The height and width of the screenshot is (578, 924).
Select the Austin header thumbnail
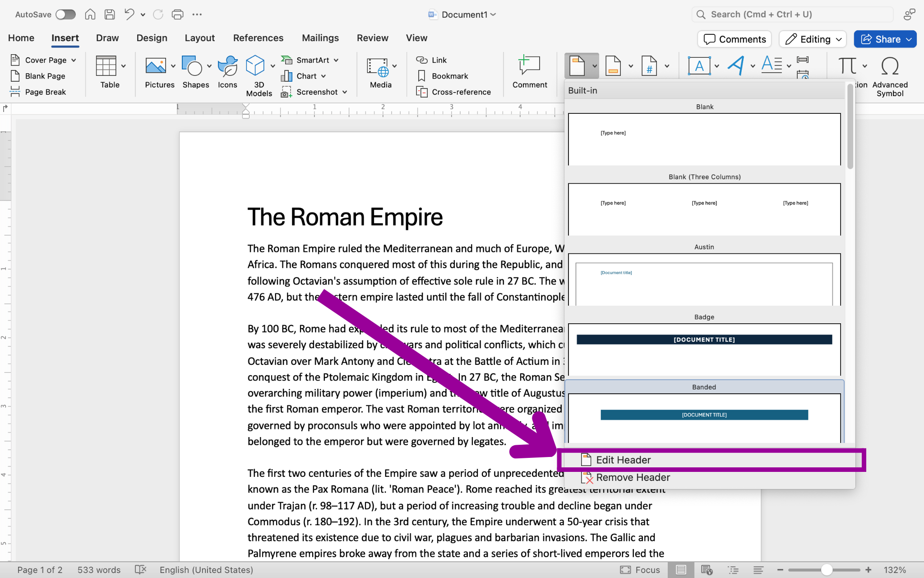click(x=704, y=279)
